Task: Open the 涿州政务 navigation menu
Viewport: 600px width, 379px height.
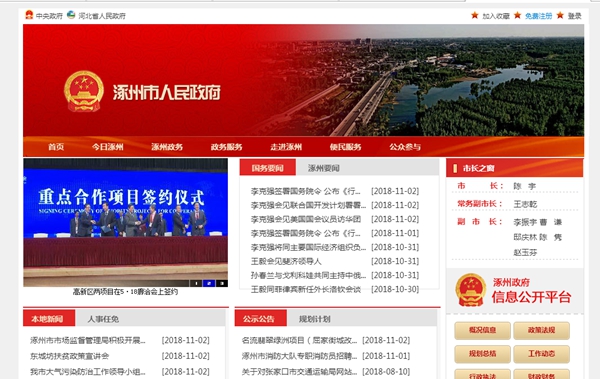Action: pyautogui.click(x=167, y=147)
